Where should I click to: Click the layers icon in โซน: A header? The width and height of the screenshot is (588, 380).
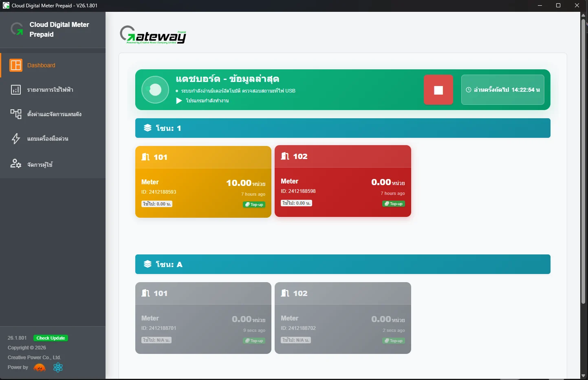pyautogui.click(x=148, y=264)
